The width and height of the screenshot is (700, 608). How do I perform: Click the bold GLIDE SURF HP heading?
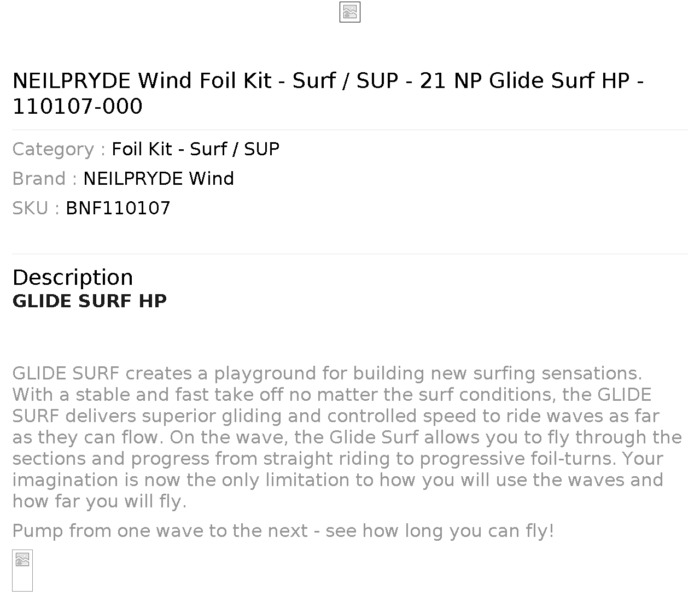pyautogui.click(x=90, y=301)
